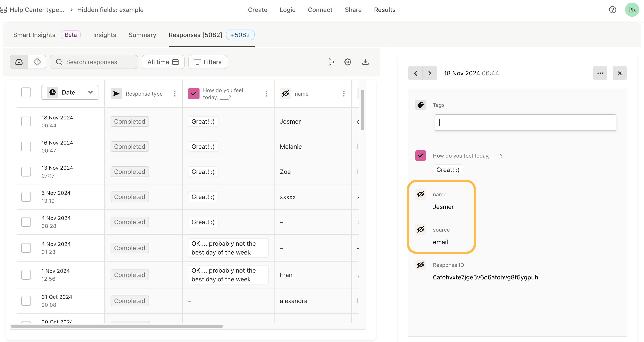Image resolution: width=644 pixels, height=342 pixels.
Task: Open the inbox responses view
Action: coord(19,62)
